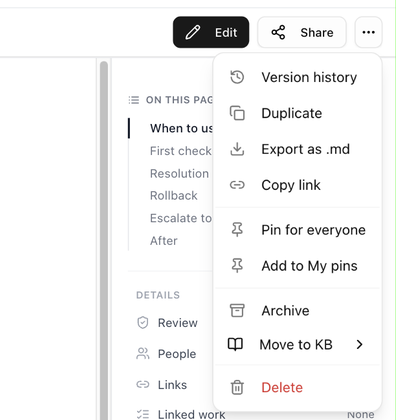Select Archive in the menu

click(x=297, y=310)
